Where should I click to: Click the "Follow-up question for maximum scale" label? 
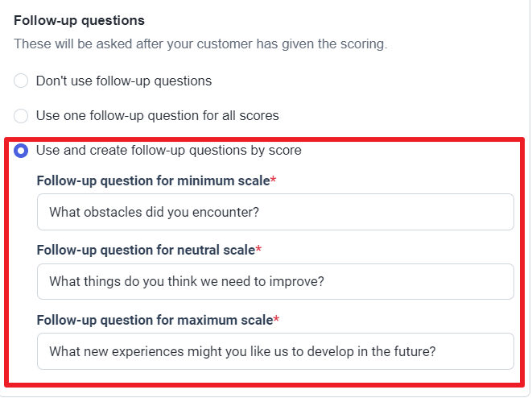155,320
